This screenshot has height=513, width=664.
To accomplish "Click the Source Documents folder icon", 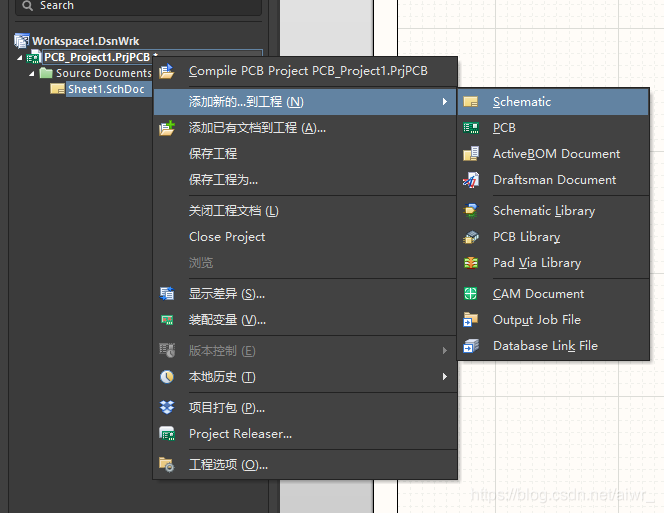I will (46, 73).
